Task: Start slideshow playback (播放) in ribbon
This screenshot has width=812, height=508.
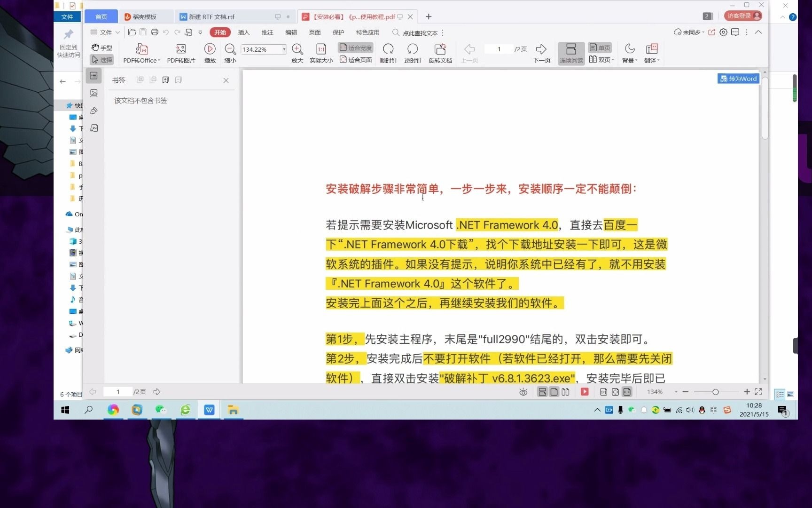Action: 210,53
